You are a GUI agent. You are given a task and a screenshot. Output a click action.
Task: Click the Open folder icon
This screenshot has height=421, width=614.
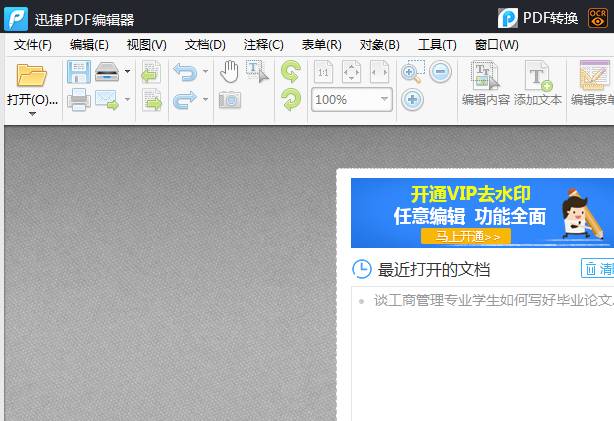point(32,76)
